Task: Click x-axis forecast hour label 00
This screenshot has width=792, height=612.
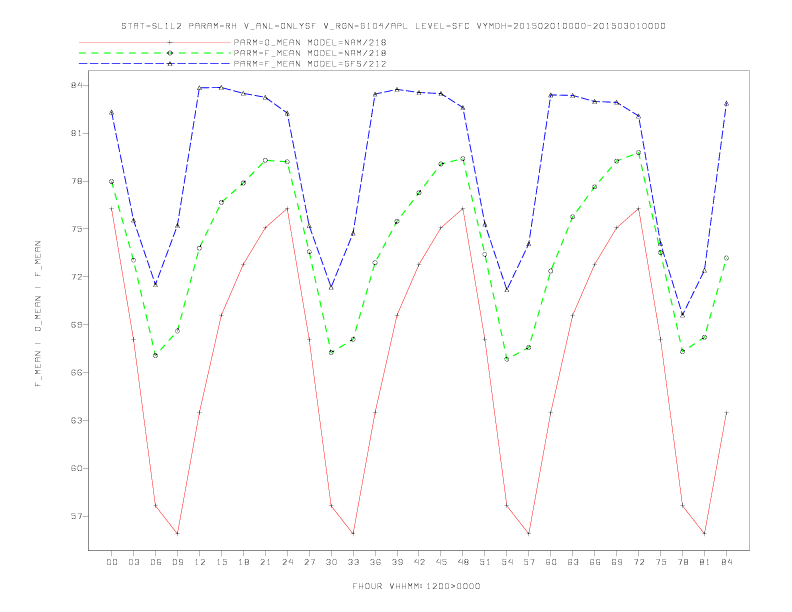Action: tap(112, 562)
